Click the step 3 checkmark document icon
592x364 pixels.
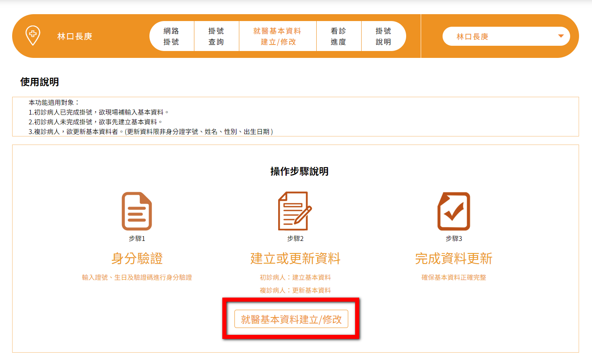point(454,211)
